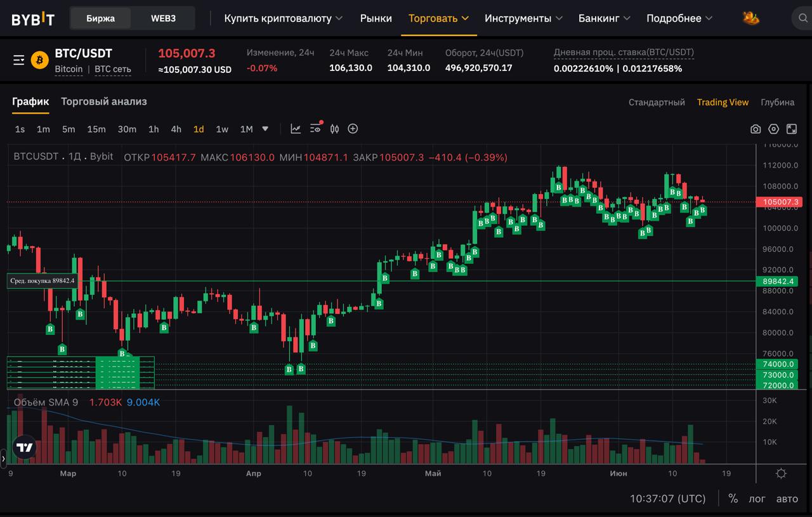Toggle лог logarithmic scale

click(757, 499)
